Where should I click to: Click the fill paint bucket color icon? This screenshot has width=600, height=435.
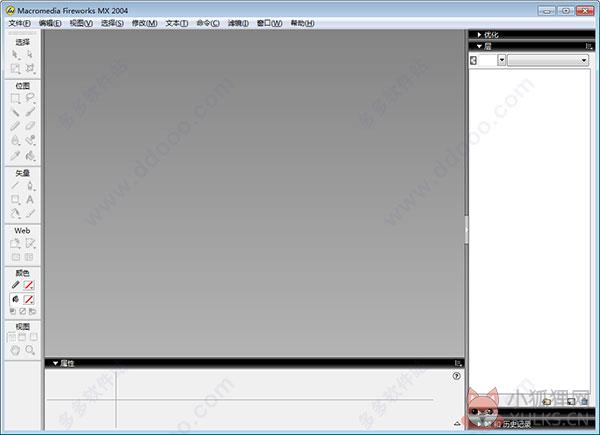[x=15, y=299]
